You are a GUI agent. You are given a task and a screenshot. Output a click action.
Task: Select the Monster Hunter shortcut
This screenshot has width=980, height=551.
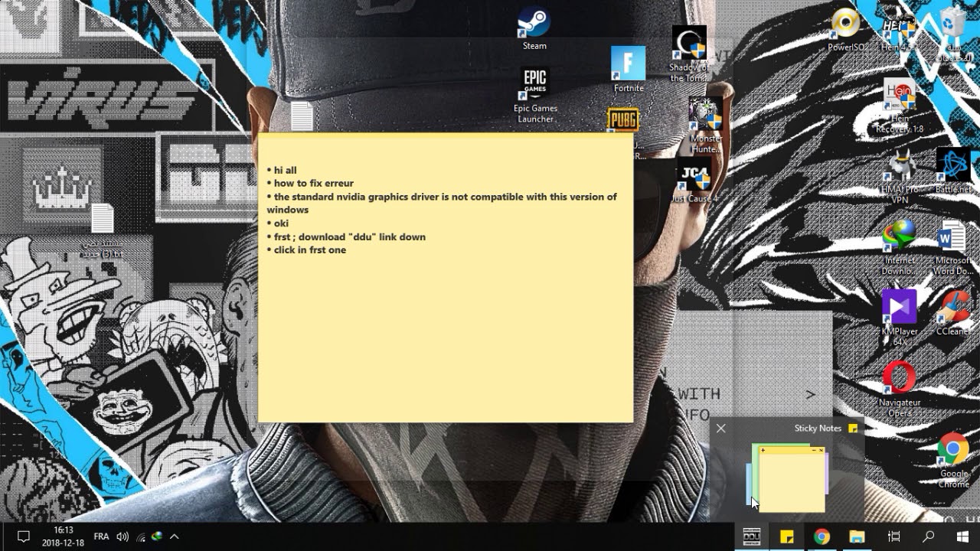point(705,126)
